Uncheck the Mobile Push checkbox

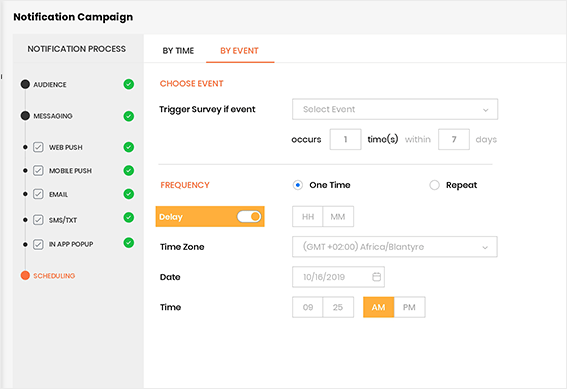[38, 171]
